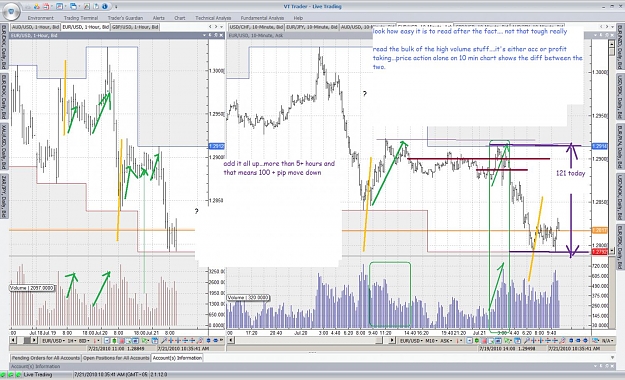Open the Trader's Guardian ribbon tab
Viewport: 625px width, 380px height.
(125, 18)
